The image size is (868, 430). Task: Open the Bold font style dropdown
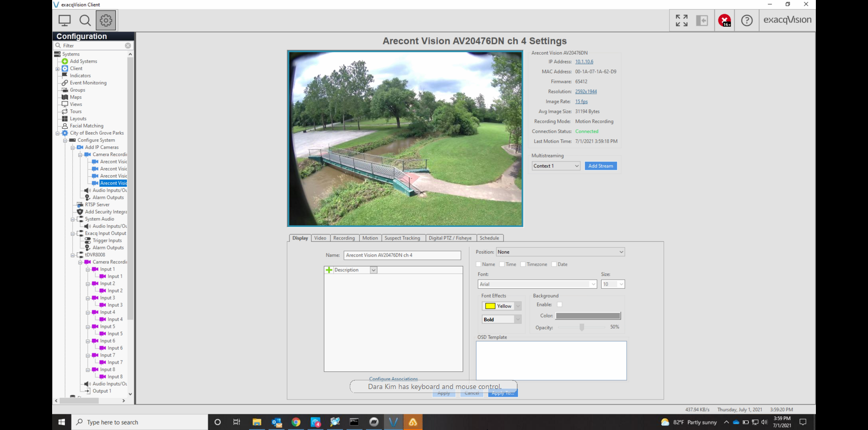click(501, 320)
